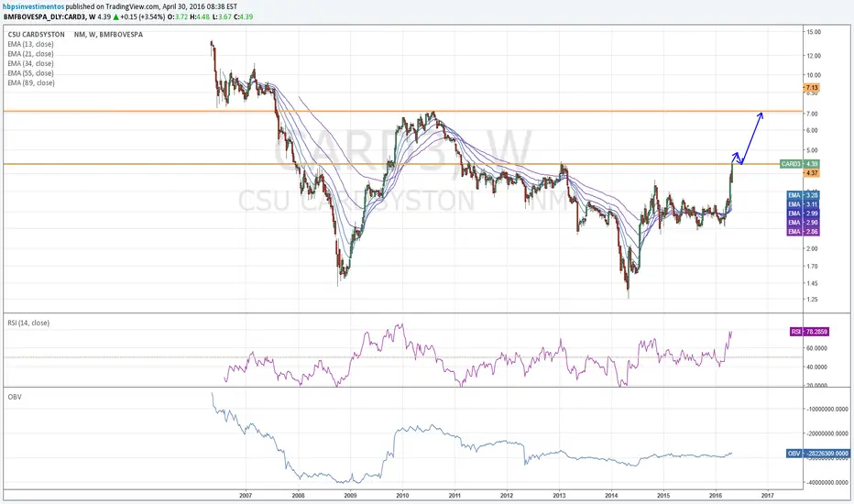Click the 2017 time axis label
Viewport: 854px width, 504px height.
(767, 496)
